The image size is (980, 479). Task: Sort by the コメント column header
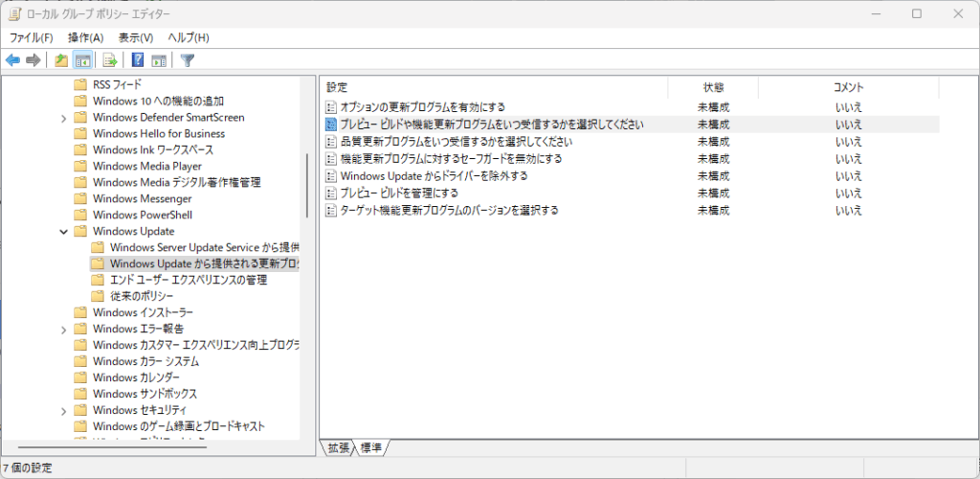coord(849,87)
